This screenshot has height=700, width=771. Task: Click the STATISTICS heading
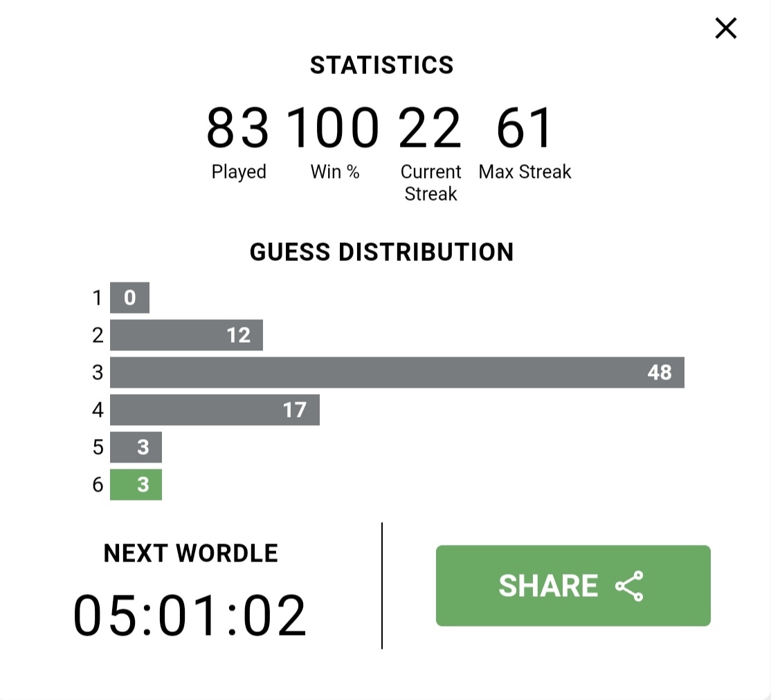pos(381,65)
